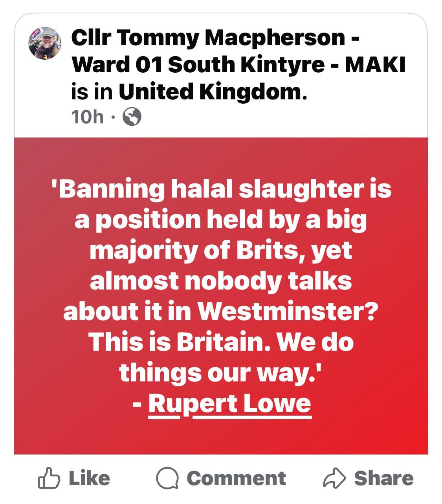Viewport: 442px width, 504px height.
Task: Tap the speech bubble Comment icon
Action: point(168,478)
